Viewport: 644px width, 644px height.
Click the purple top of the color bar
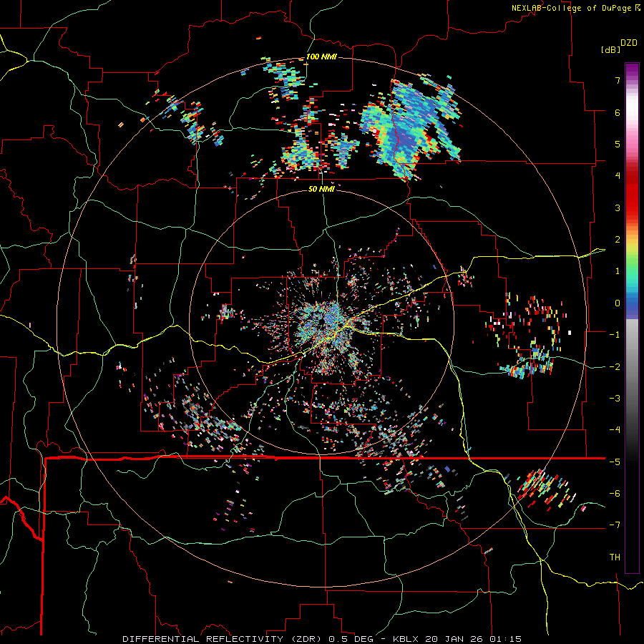pyautogui.click(x=632, y=70)
